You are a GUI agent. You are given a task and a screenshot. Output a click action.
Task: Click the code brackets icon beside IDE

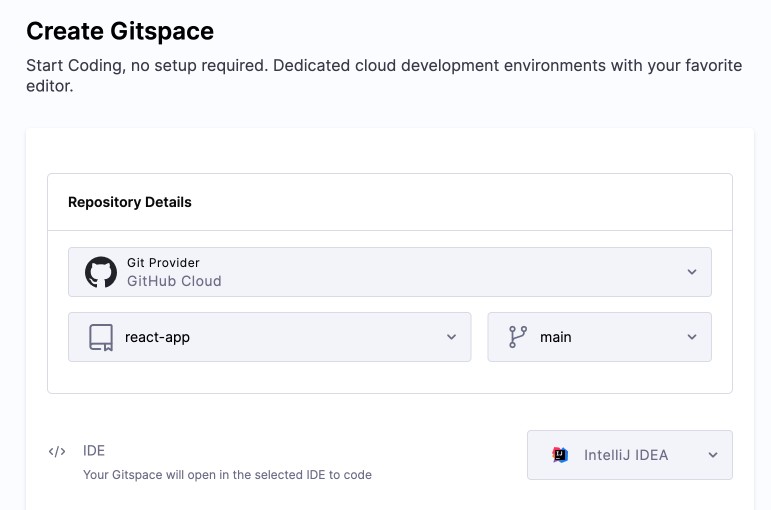[57, 451]
